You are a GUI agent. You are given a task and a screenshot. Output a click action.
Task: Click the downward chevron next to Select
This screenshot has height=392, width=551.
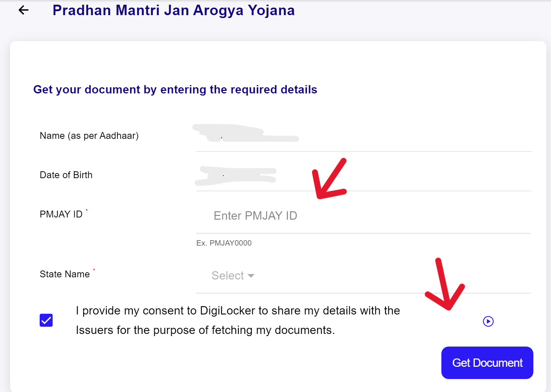251,276
